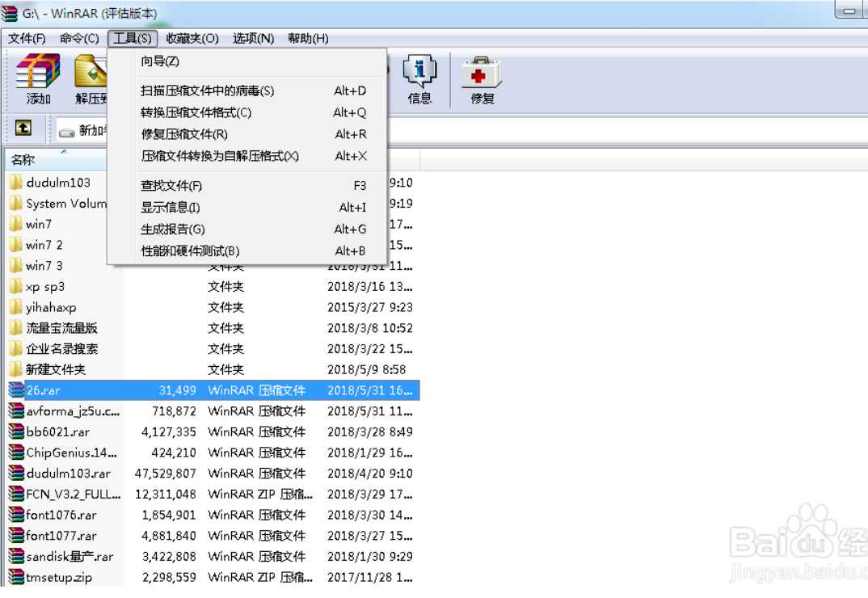Click the size 31,499 in selected row
The width and height of the screenshot is (868, 598).
(x=177, y=390)
